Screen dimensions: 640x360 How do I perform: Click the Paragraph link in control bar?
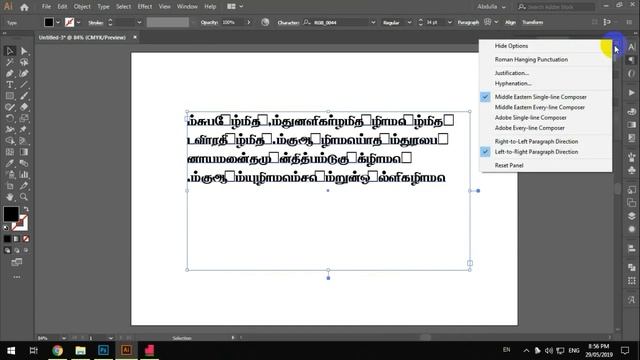(468, 22)
